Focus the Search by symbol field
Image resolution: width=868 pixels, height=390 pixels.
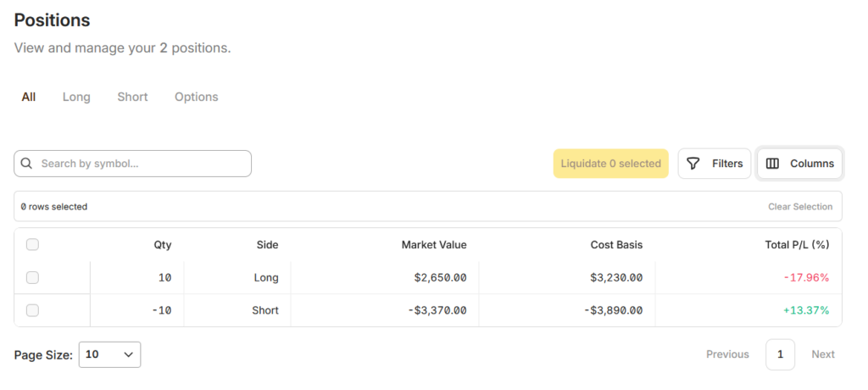(x=133, y=164)
